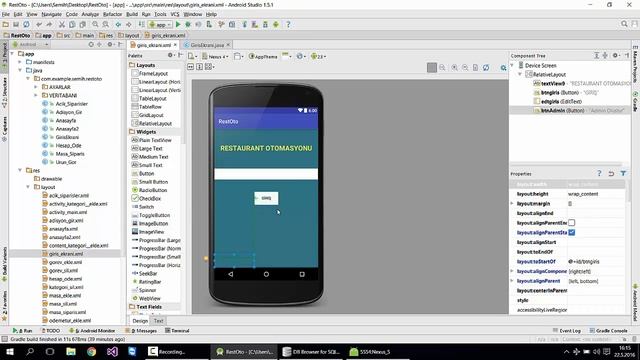Toggle expert properties filter icon
Screen dimensions: 640x360
pyautogui.click(x=623, y=173)
